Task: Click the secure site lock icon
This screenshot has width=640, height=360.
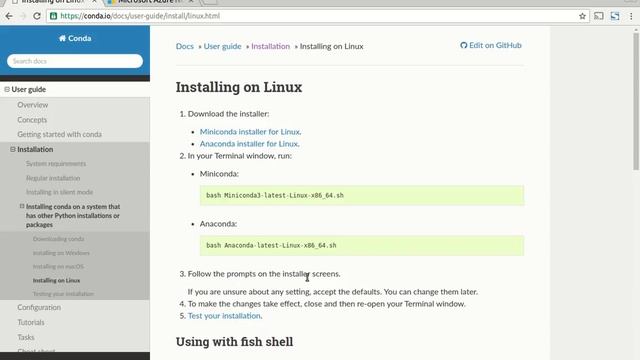Action: coord(53,16)
